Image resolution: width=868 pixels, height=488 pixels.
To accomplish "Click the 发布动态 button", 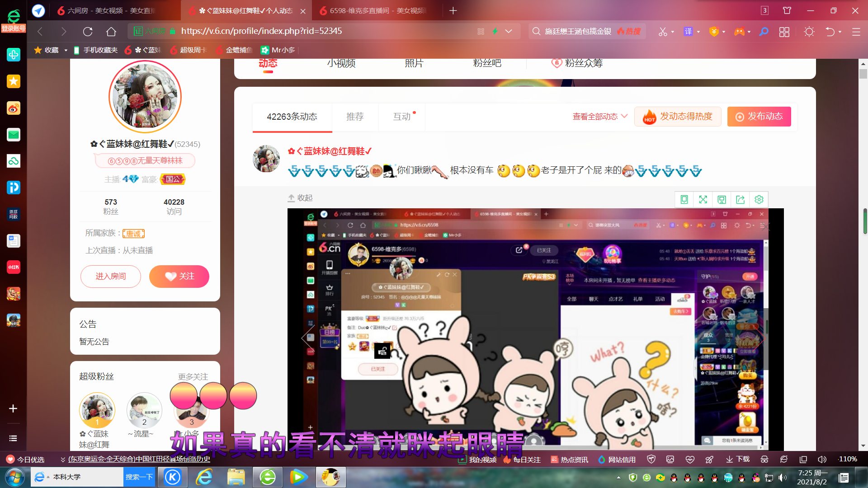I will click(759, 117).
